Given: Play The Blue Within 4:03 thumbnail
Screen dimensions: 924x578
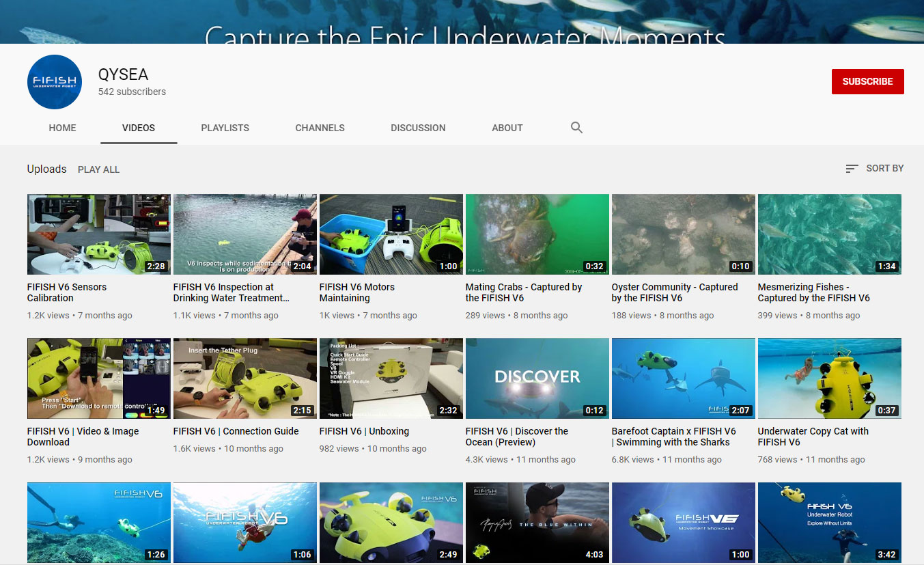Looking at the screenshot, I should click(537, 523).
